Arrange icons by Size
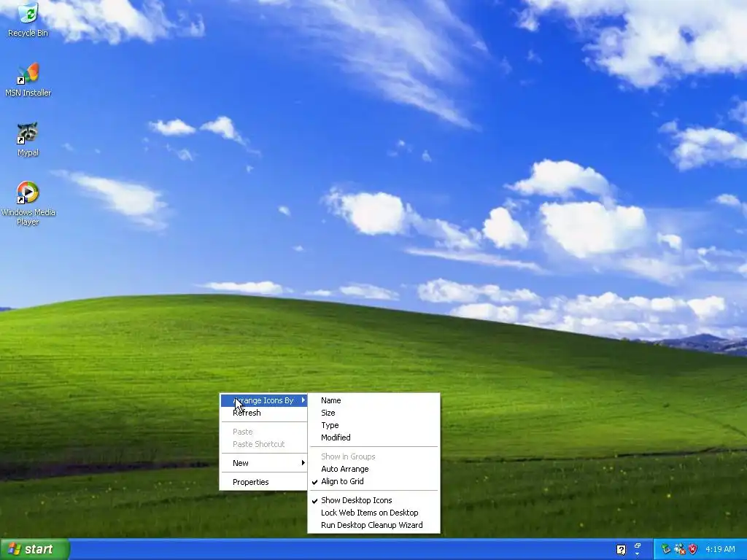Viewport: 747px width, 560px height. (x=374, y=413)
